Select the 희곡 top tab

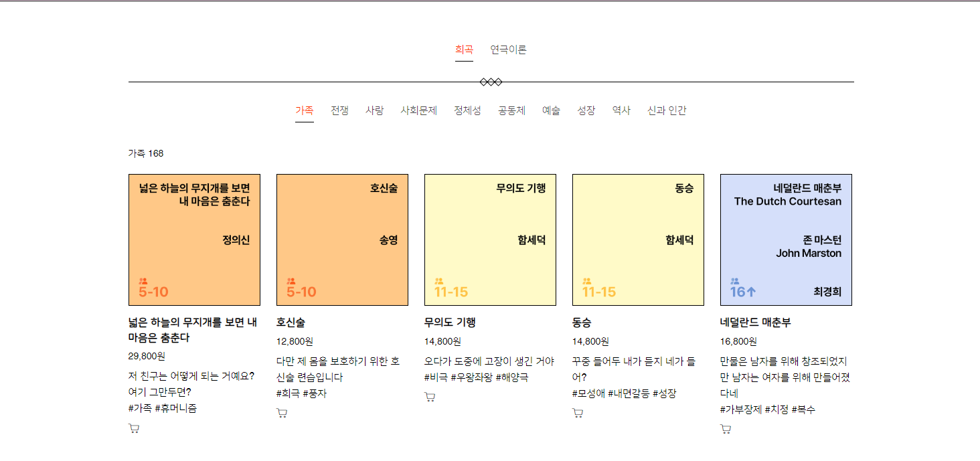464,50
